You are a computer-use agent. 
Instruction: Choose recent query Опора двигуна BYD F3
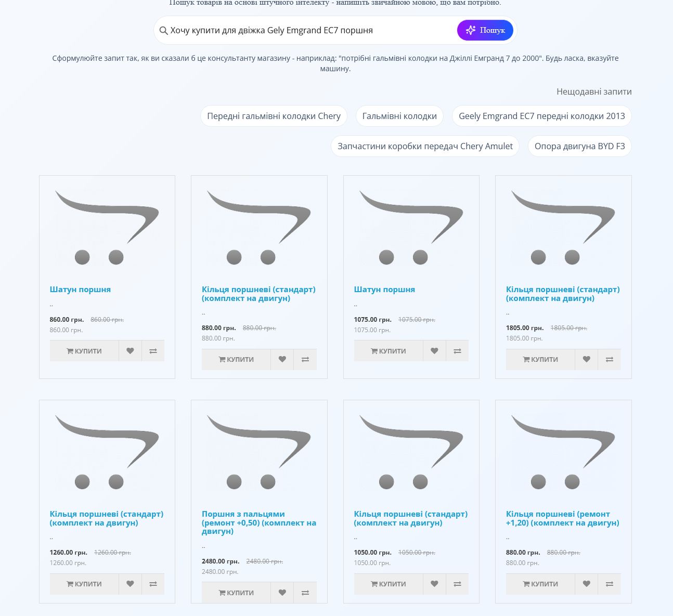[579, 146]
